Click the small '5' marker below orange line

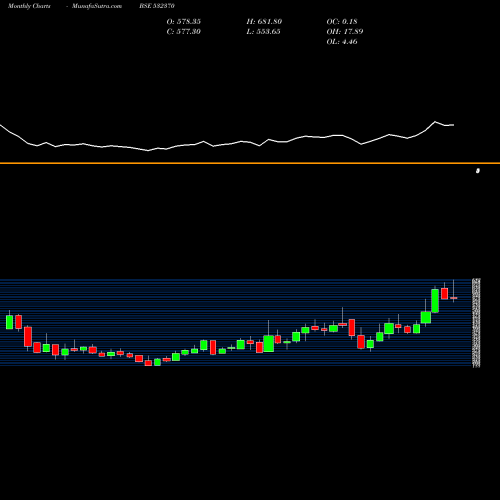pyautogui.click(x=478, y=171)
